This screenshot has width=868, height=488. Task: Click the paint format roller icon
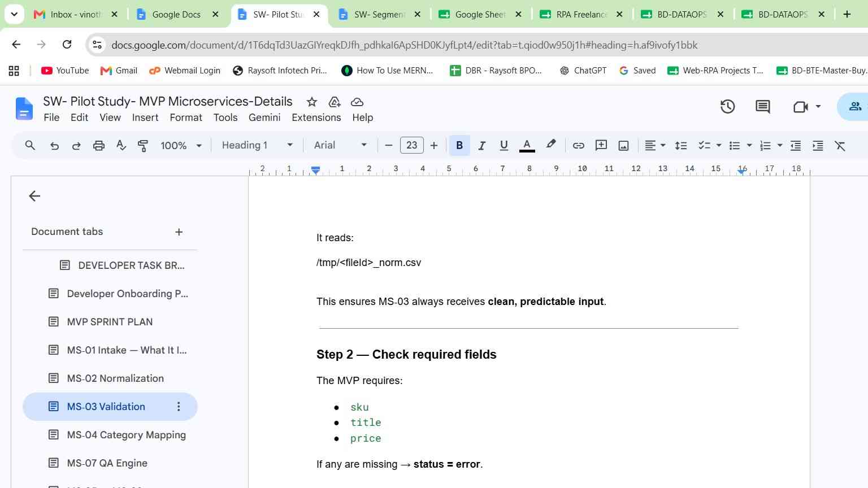tap(143, 146)
